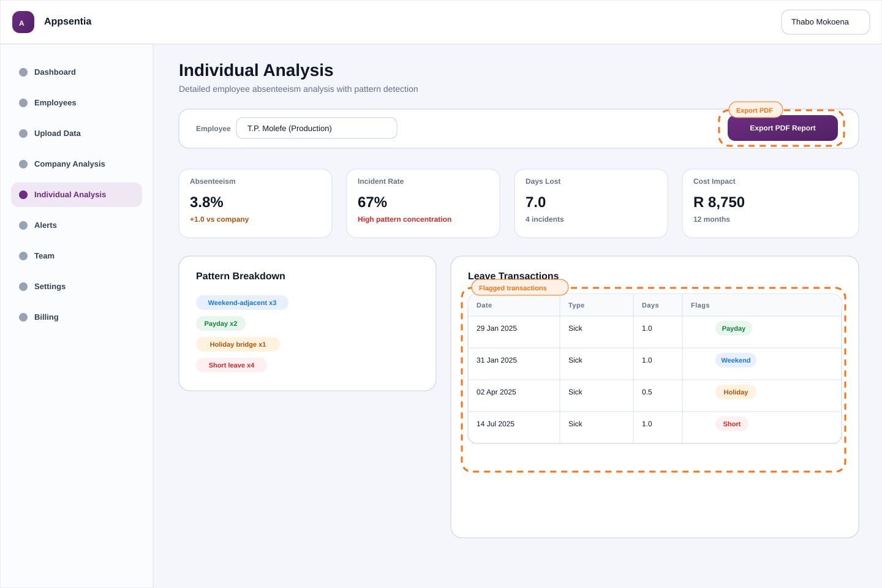The width and height of the screenshot is (882, 588).
Task: Click High pattern concentration text
Action: [x=404, y=219]
